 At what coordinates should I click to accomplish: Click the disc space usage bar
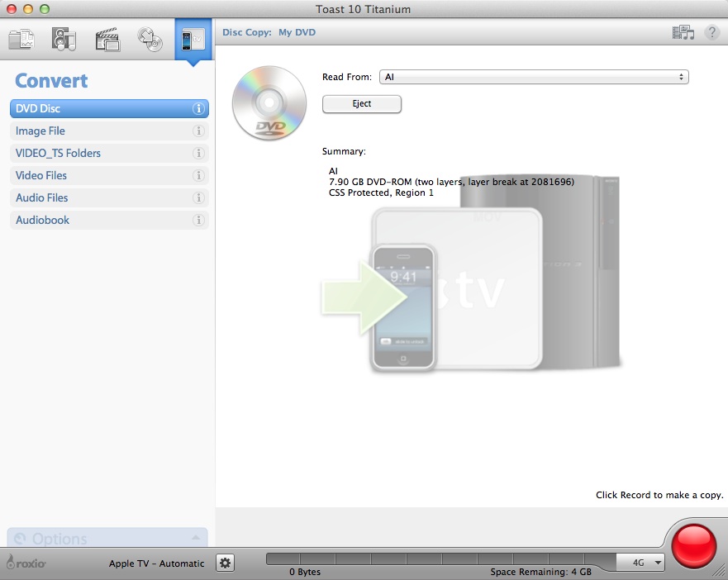pyautogui.click(x=441, y=559)
